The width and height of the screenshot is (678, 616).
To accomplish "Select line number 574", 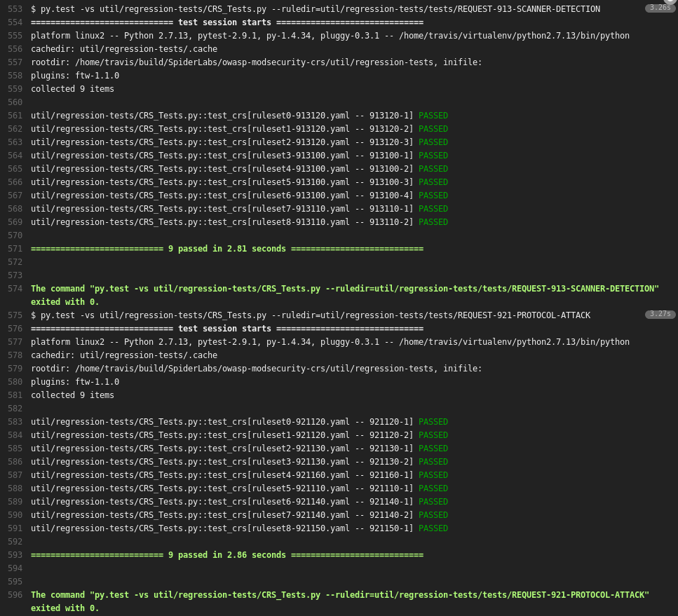I will pyautogui.click(x=15, y=289).
